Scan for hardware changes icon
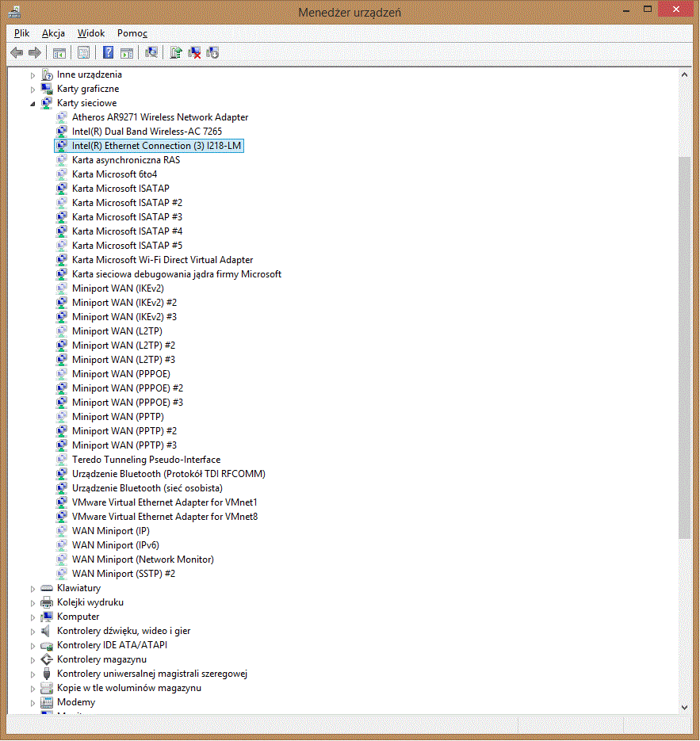700x741 pixels. (x=151, y=52)
